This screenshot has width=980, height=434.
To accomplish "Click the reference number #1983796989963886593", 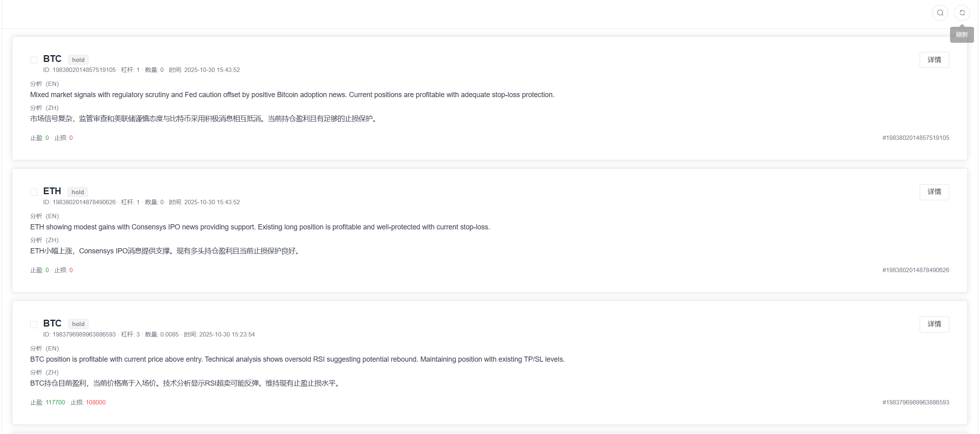I will [x=915, y=402].
